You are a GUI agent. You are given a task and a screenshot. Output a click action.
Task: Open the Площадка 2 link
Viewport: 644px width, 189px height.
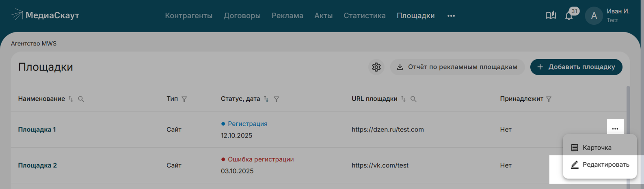pos(37,165)
